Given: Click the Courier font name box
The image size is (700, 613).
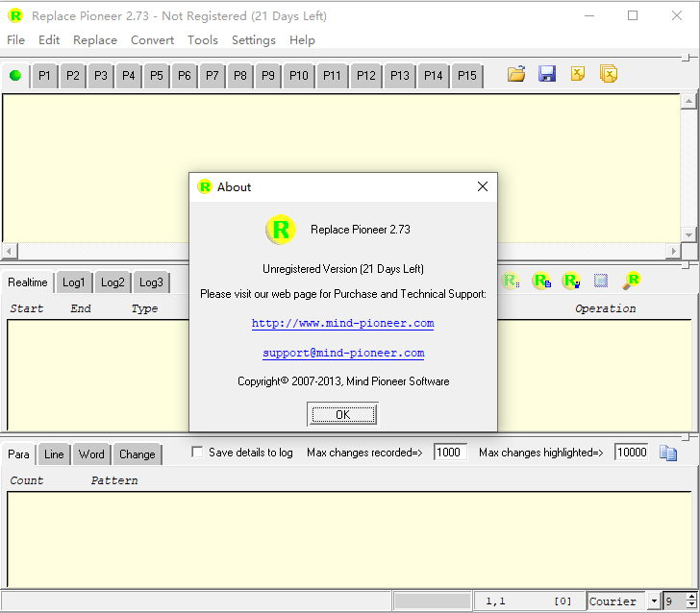Looking at the screenshot, I should pos(617,601).
